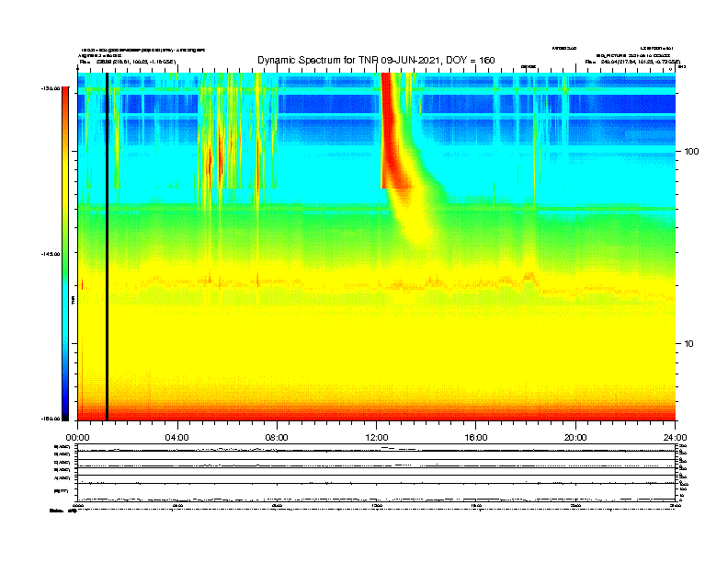Click the 16:00 time axis label
The image size is (728, 563).
pyautogui.click(x=476, y=438)
